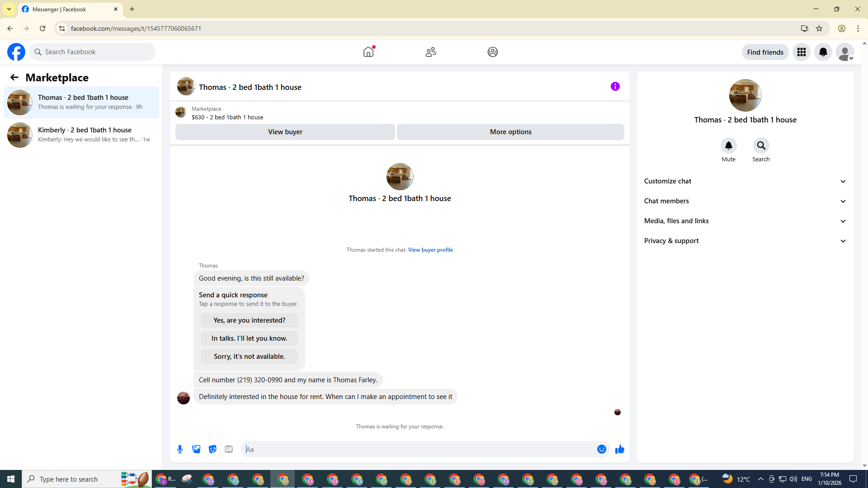Toggle the purple conversation info panel
Screen dimensions: 868x488
[x=615, y=86]
